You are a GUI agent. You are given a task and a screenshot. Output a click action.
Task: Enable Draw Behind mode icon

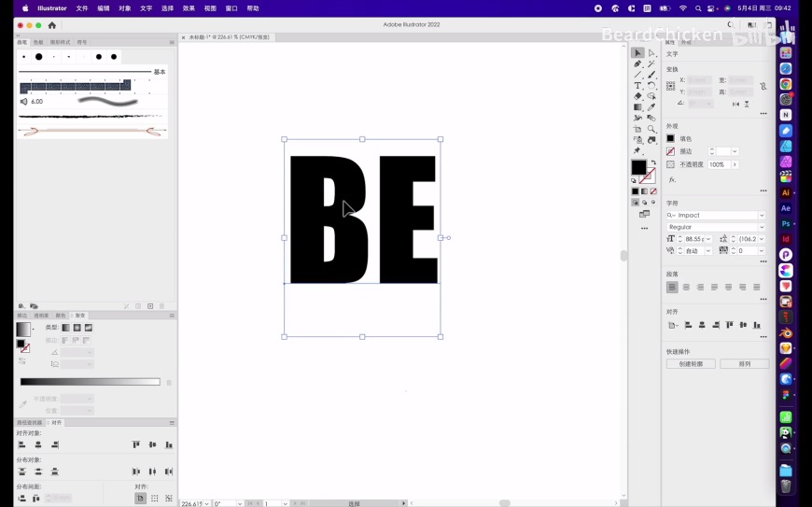[x=644, y=203]
